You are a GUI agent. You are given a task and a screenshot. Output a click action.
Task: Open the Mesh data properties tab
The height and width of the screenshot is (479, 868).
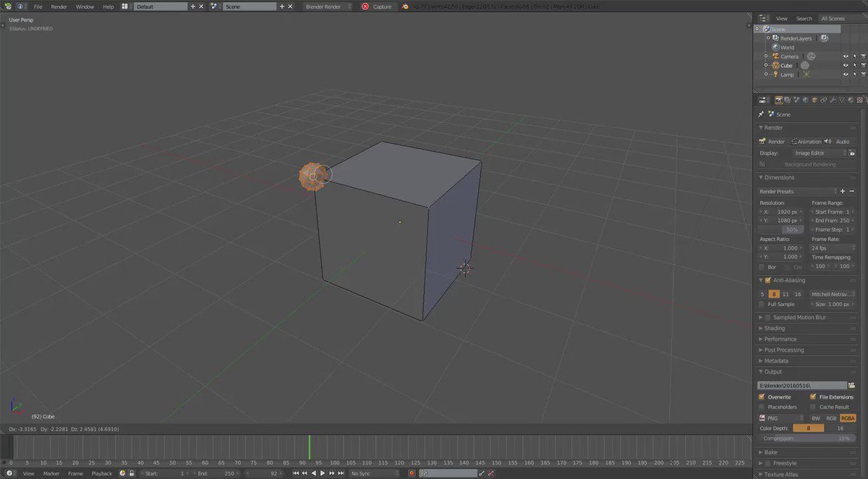click(842, 100)
